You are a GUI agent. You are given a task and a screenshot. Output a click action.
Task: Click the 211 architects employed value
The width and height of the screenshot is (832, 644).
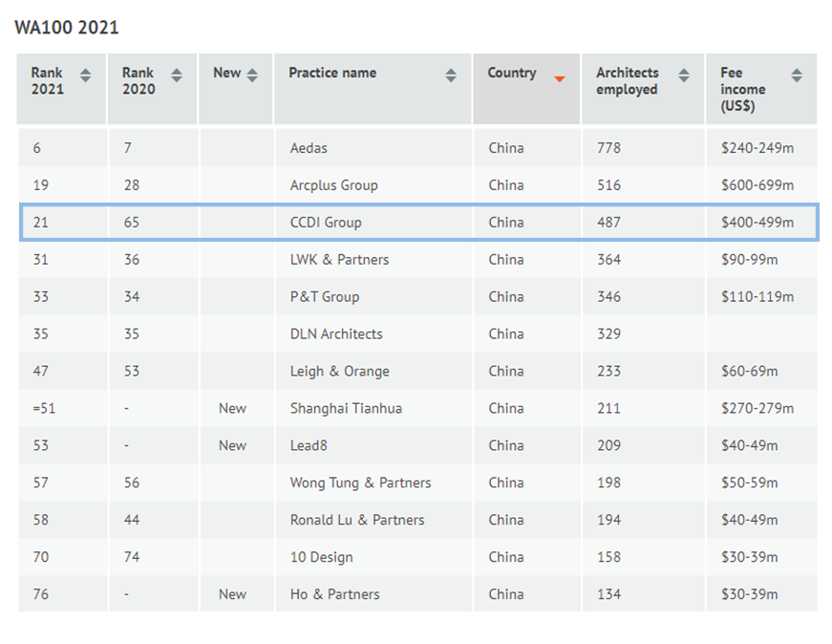[x=608, y=408]
